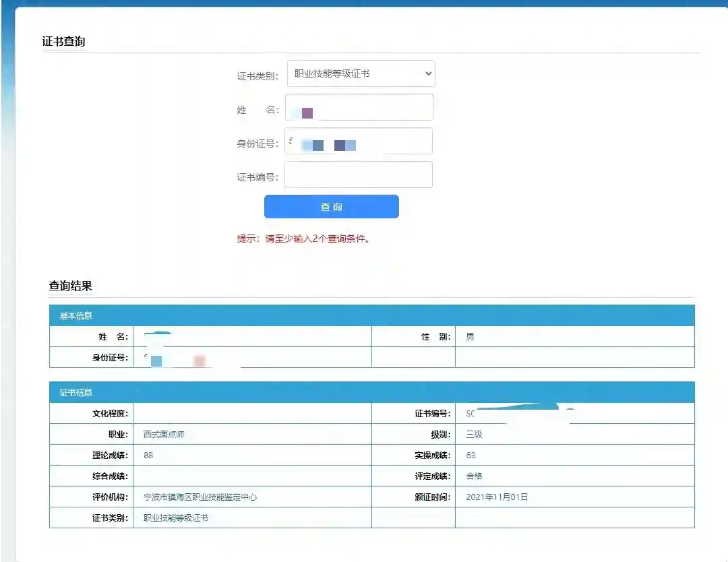Screen dimensions: 728x562
Task: Click the empty 证书编号 certificate number field
Action: [x=357, y=174]
